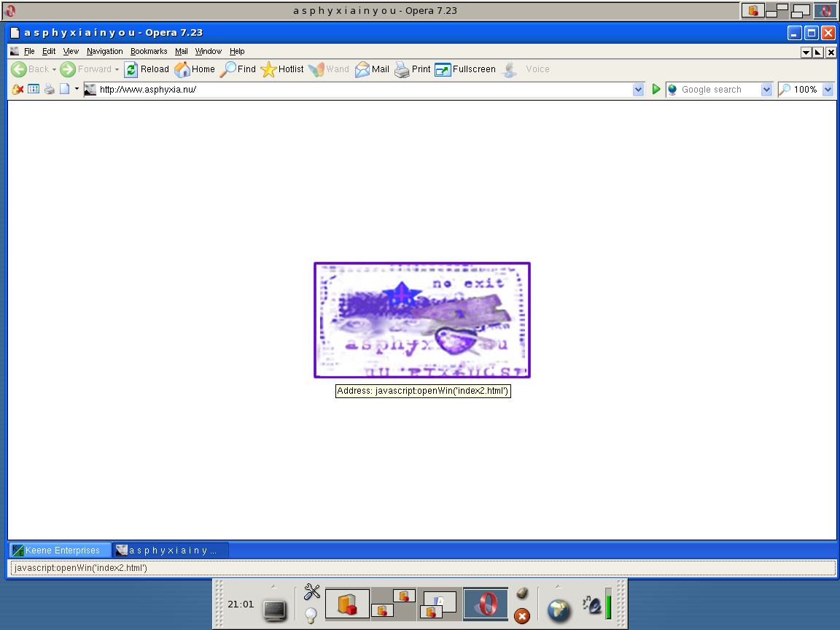The image size is (840, 630).
Task: Click the Reload toolbar button
Action: point(147,69)
